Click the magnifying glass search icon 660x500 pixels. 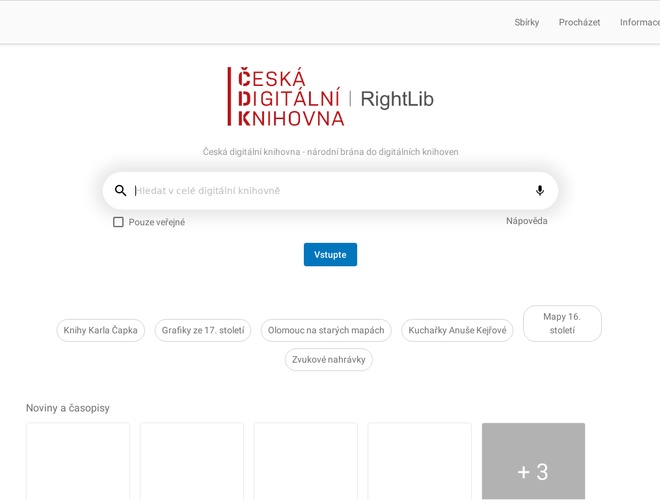121,191
